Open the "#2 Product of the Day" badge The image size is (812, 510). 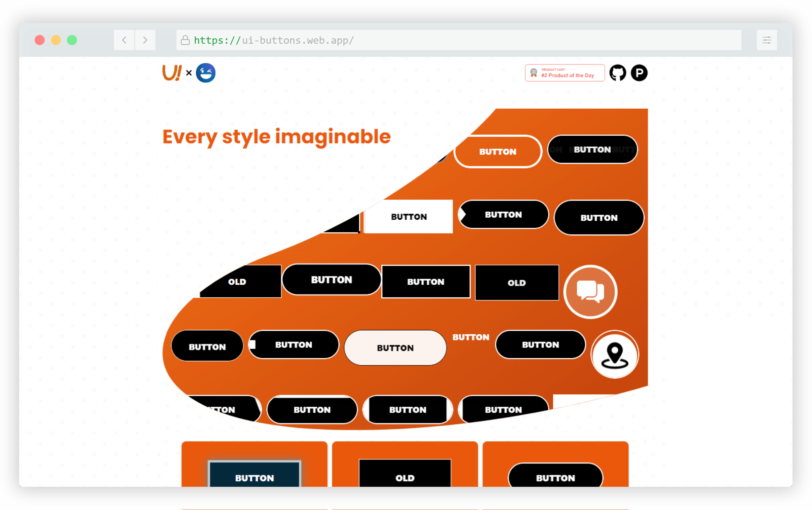tap(565, 73)
